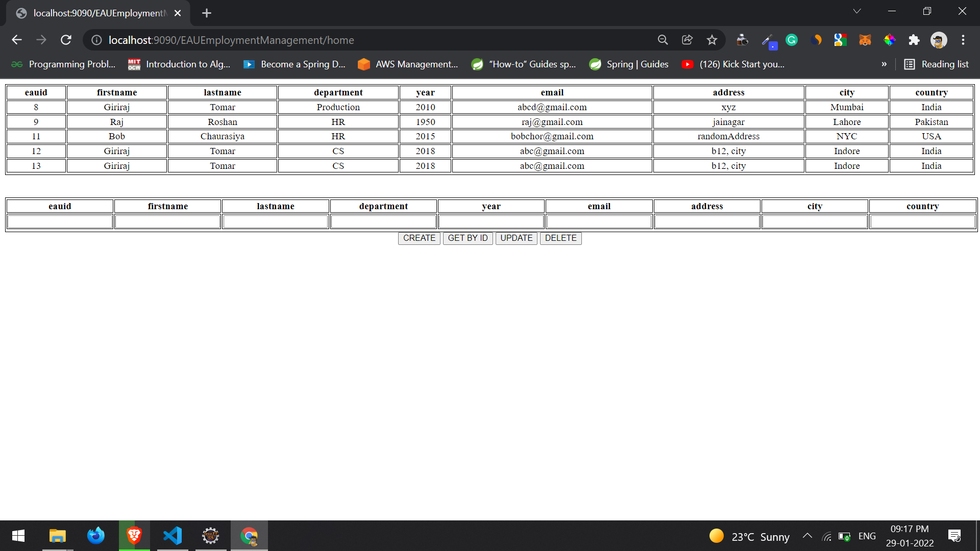
Task: Open Windows Start menu
Action: [x=18, y=536]
